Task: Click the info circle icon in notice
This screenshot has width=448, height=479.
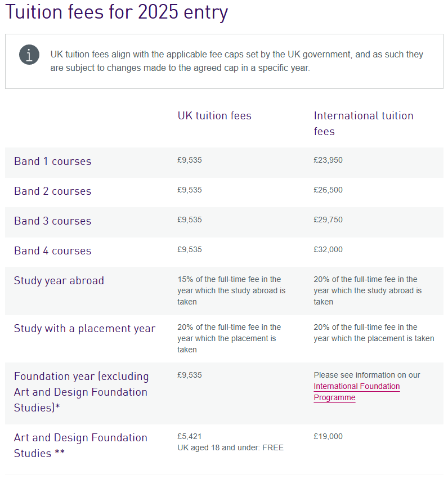Action: [x=29, y=55]
